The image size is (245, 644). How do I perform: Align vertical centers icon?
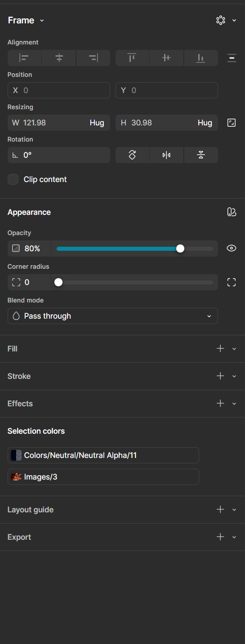tap(166, 58)
